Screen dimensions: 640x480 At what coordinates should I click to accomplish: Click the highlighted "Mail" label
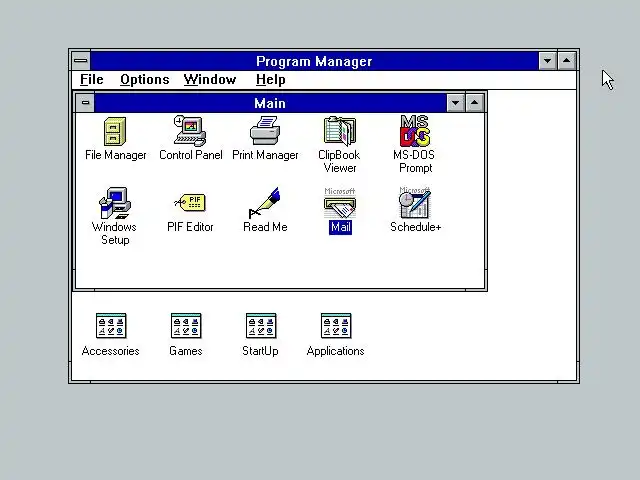[340, 227]
